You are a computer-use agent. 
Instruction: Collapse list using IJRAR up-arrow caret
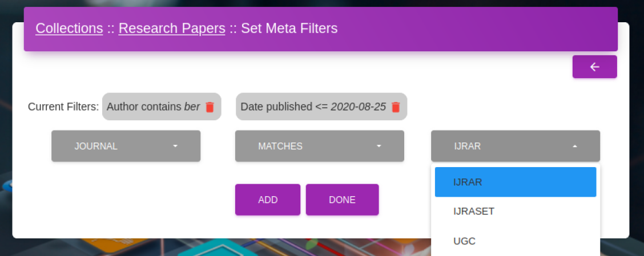tap(574, 146)
